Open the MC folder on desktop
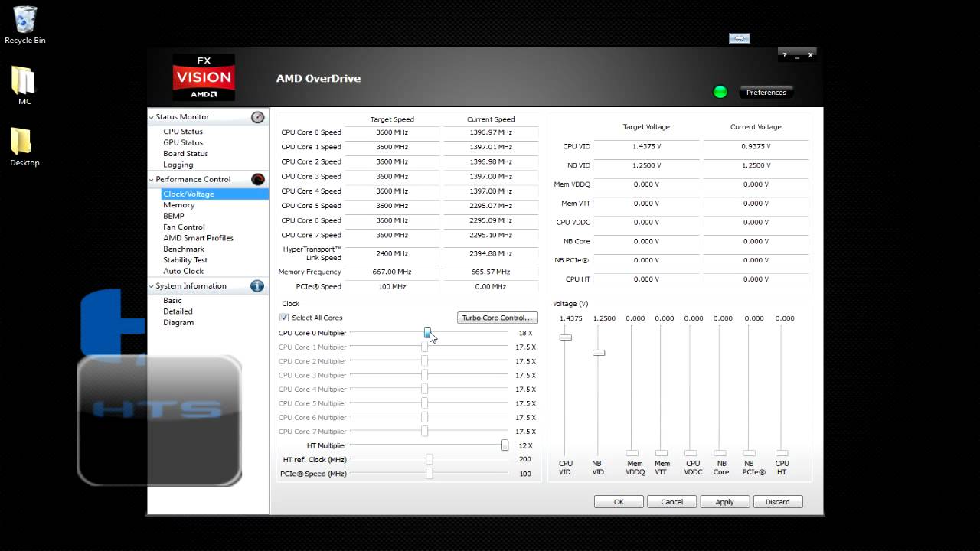 pos(24,86)
